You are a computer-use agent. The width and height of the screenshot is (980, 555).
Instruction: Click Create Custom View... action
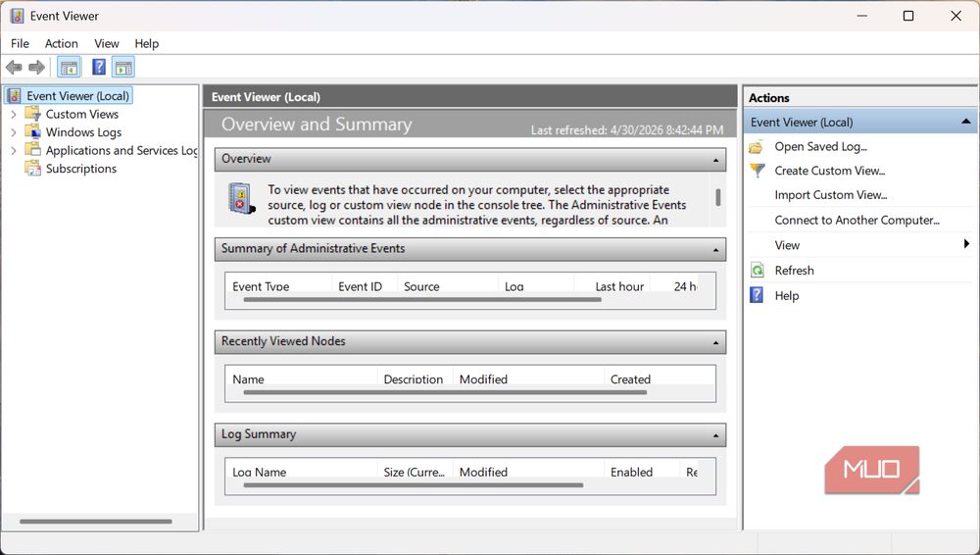829,171
